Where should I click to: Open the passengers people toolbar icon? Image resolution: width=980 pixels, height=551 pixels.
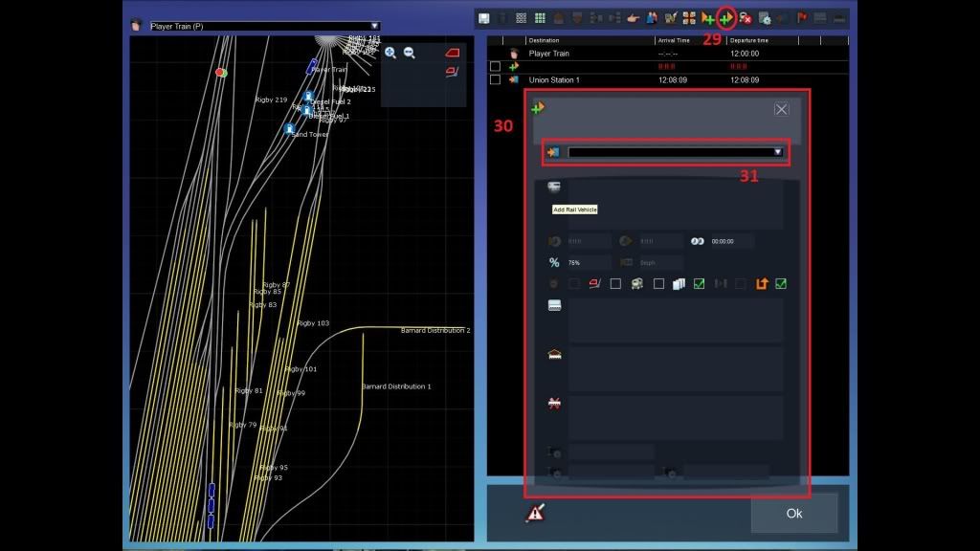pyautogui.click(x=652, y=18)
